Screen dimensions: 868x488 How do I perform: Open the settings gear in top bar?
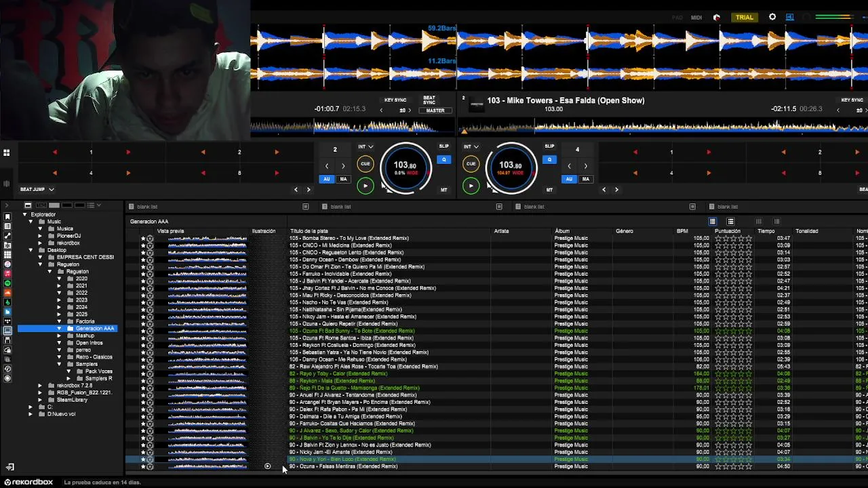click(x=772, y=17)
